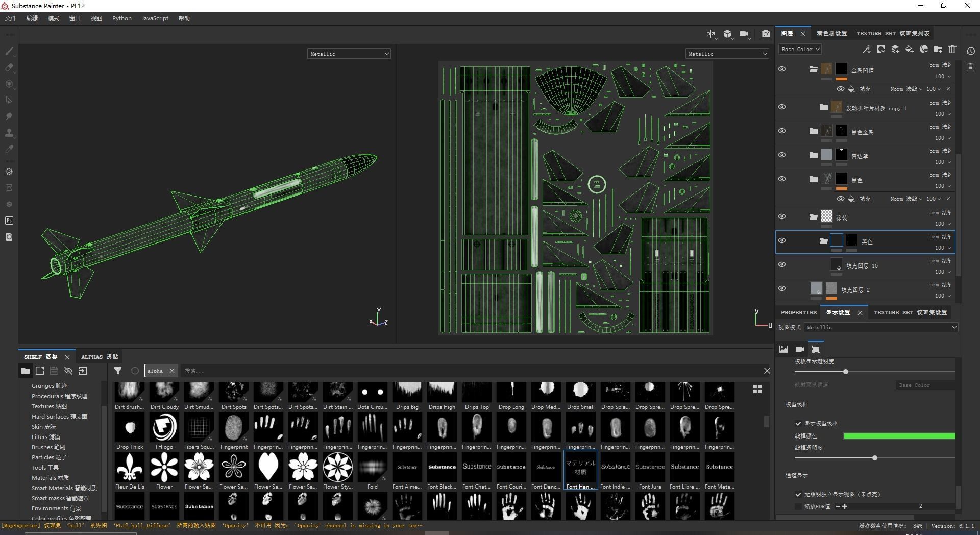The width and height of the screenshot is (980, 535).
Task: Hide the 发动机叶片材质 copy 1 layer
Action: (x=782, y=107)
